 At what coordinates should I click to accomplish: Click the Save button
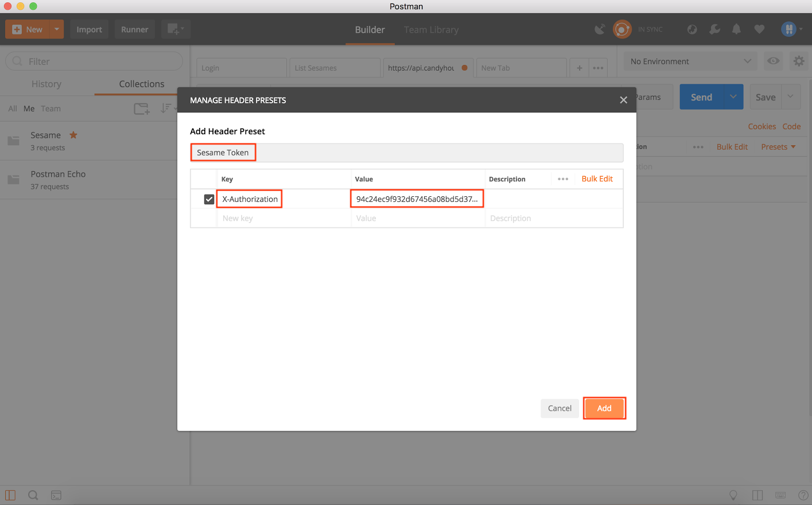pos(766,97)
